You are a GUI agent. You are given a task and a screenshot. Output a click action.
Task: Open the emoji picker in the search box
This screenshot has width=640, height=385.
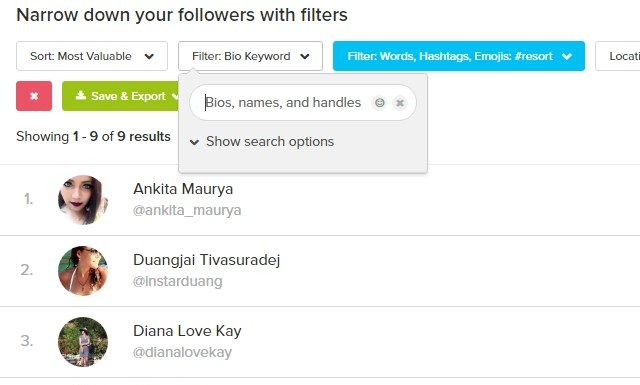(x=380, y=102)
